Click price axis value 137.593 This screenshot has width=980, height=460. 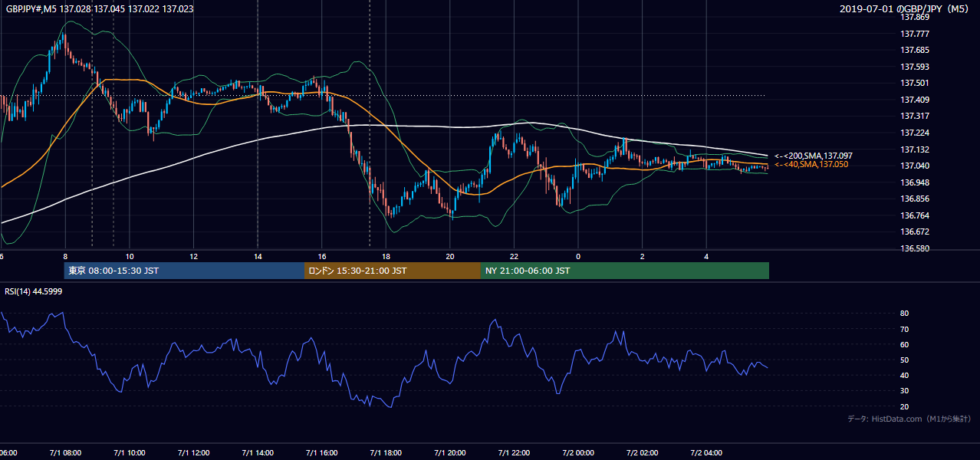[915, 67]
